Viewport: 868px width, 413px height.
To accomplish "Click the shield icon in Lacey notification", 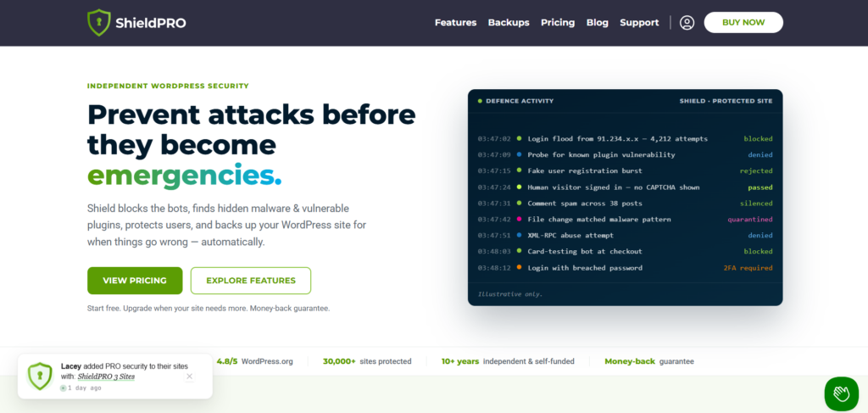I will pos(40,376).
